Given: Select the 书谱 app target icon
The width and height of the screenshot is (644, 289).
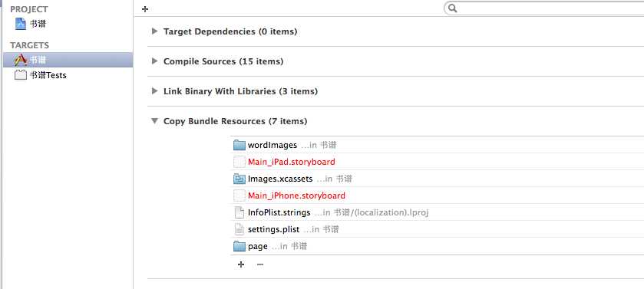Looking at the screenshot, I should (21, 60).
